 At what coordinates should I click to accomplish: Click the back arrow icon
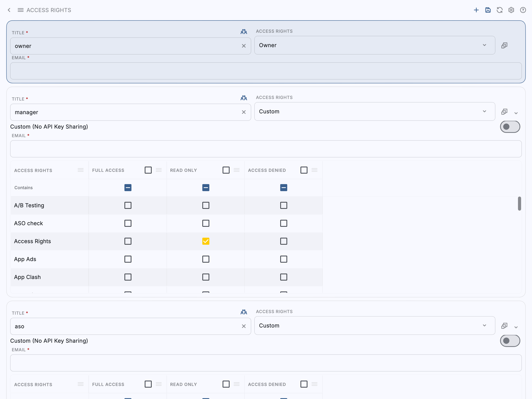click(9, 10)
